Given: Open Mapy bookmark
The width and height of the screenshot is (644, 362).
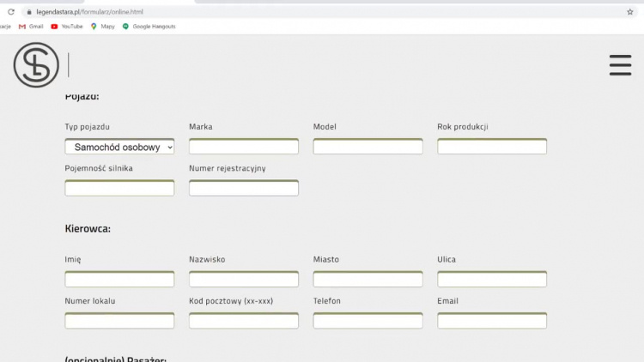Looking at the screenshot, I should [x=103, y=27].
